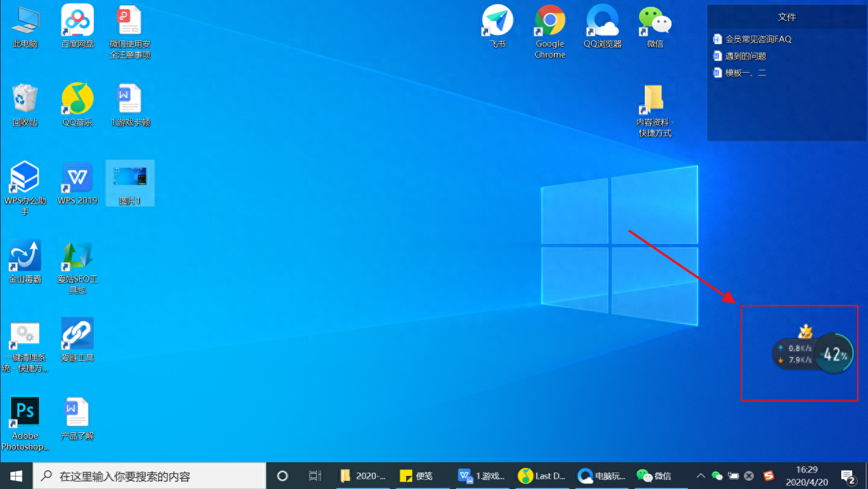Open the Windows Start menu
This screenshot has height=489, width=868.
[16, 475]
